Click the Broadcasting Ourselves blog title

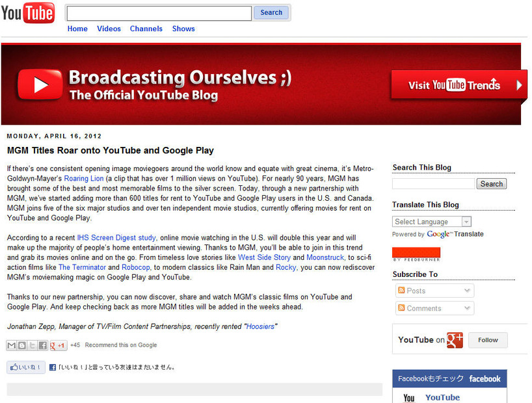[180, 77]
